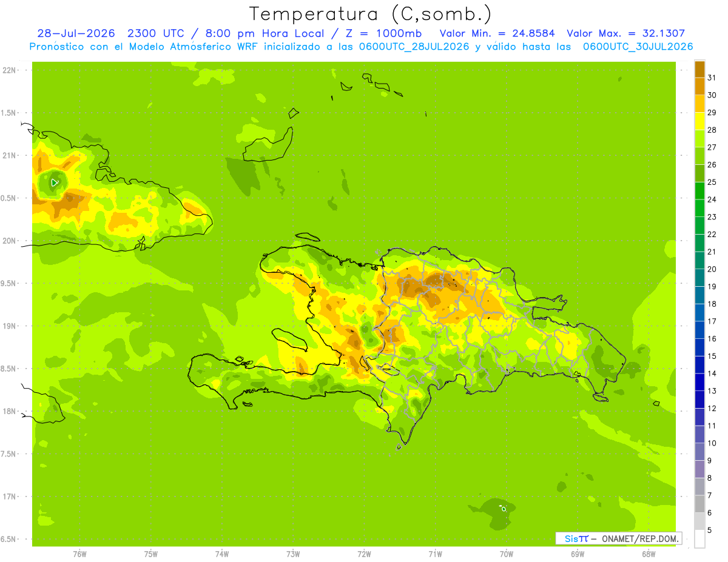728x562 pixels.
Task: Click the "Valor Max. = 32.1307" value
Action: tap(626, 33)
